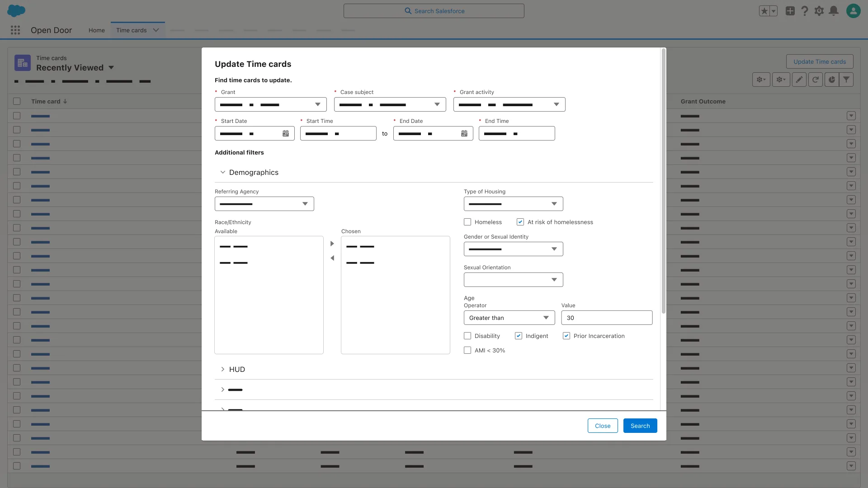Uncheck the Indigent checkbox
868x488 pixels.
519,336
